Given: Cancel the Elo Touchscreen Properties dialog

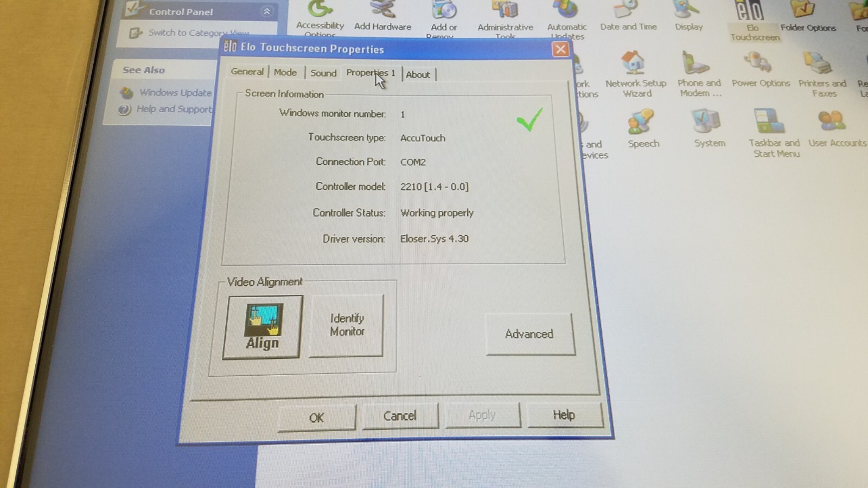Looking at the screenshot, I should 400,416.
